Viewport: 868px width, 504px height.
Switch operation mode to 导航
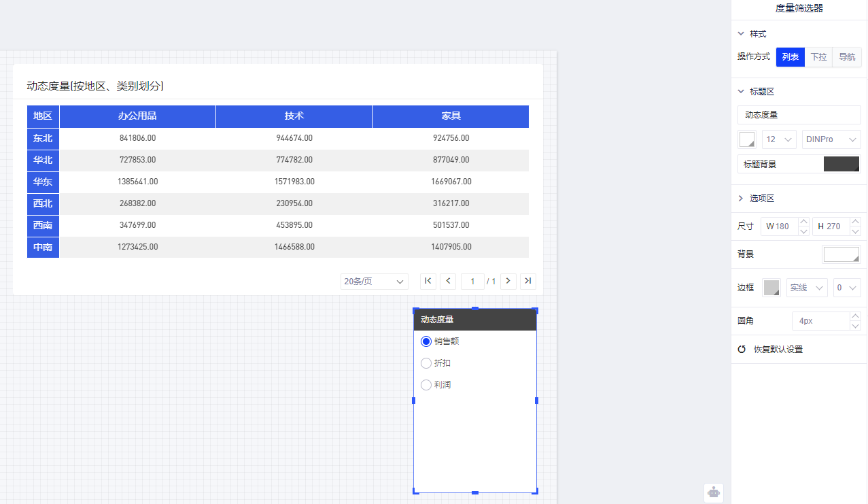click(847, 57)
